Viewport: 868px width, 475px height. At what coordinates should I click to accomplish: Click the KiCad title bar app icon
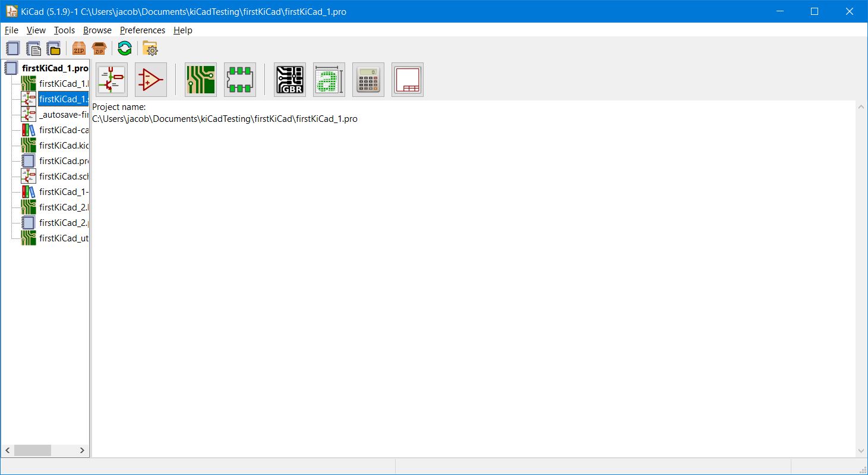click(x=11, y=11)
